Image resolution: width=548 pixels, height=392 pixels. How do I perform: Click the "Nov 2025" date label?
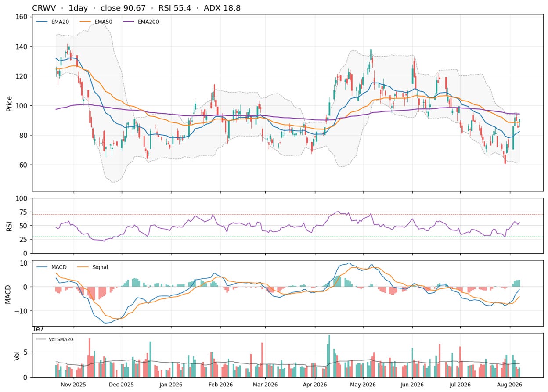click(74, 385)
